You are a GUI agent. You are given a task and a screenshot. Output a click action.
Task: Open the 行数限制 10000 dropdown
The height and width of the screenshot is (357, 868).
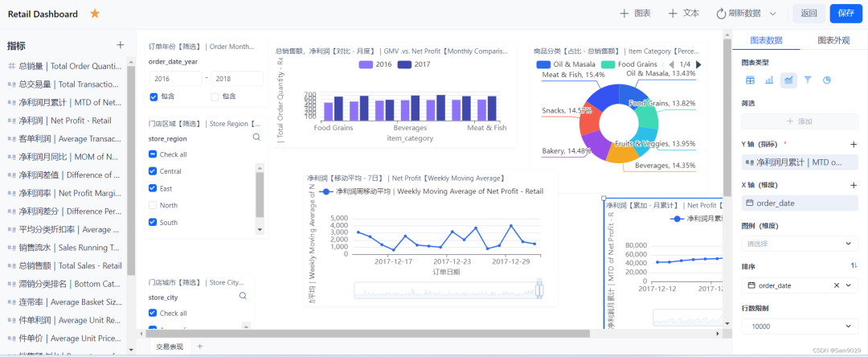click(x=800, y=326)
